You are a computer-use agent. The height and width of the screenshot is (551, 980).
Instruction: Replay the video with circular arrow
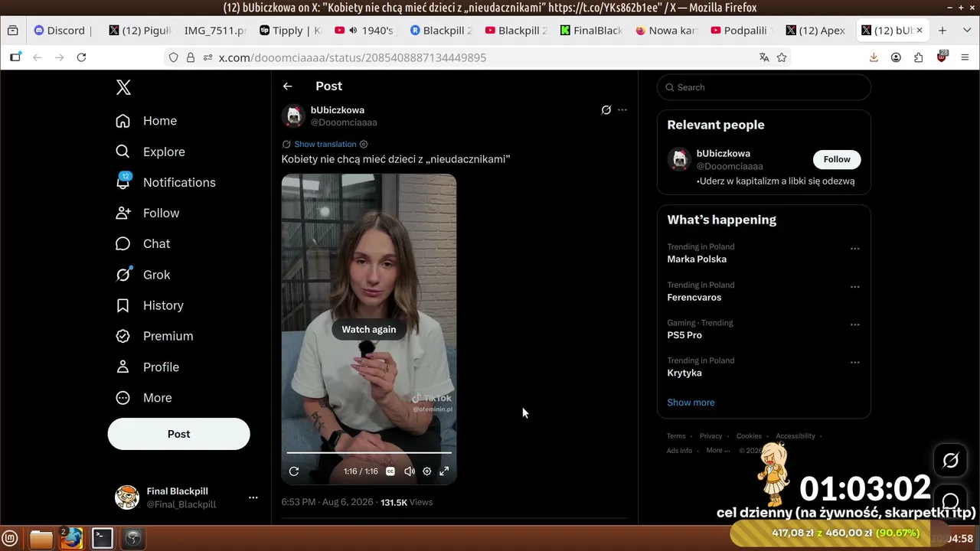294,471
